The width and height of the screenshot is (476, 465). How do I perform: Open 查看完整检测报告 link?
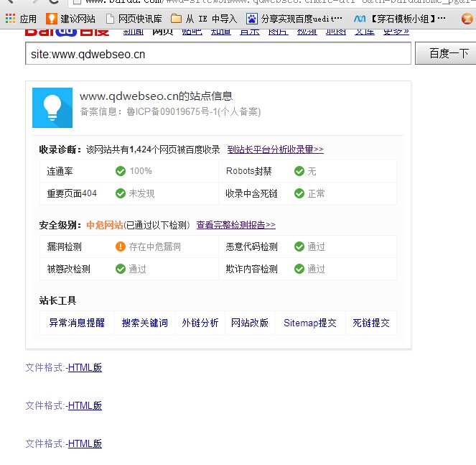click(235, 225)
